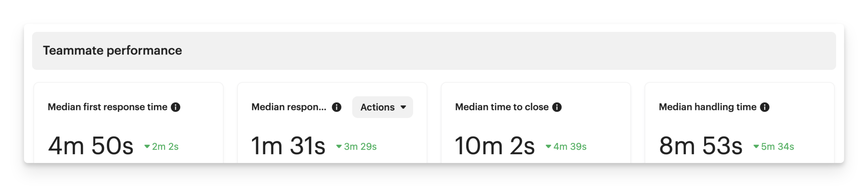Viewport: 868px width, 187px height.
Task: Click green decrease arrow before 5m 34s
Action: (756, 146)
